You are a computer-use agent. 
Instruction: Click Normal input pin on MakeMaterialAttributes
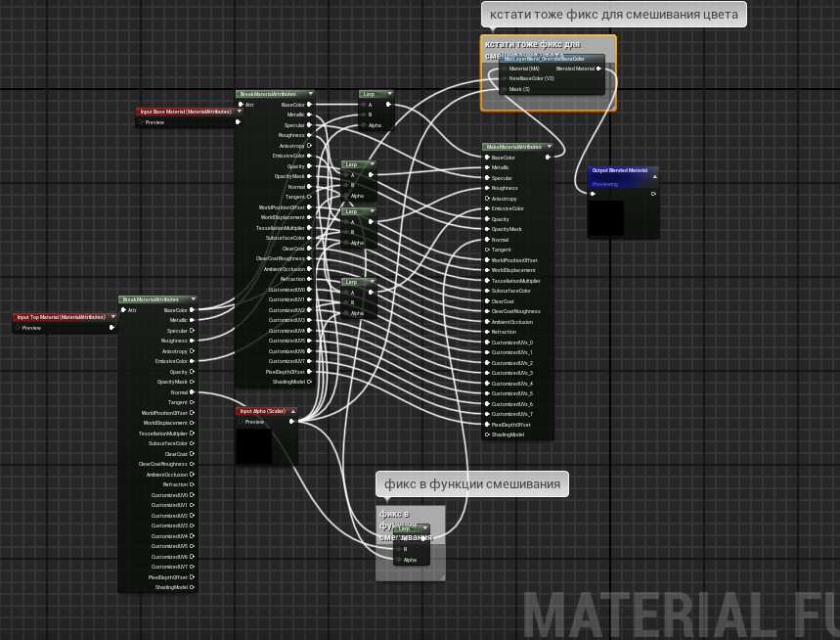pyautogui.click(x=487, y=240)
